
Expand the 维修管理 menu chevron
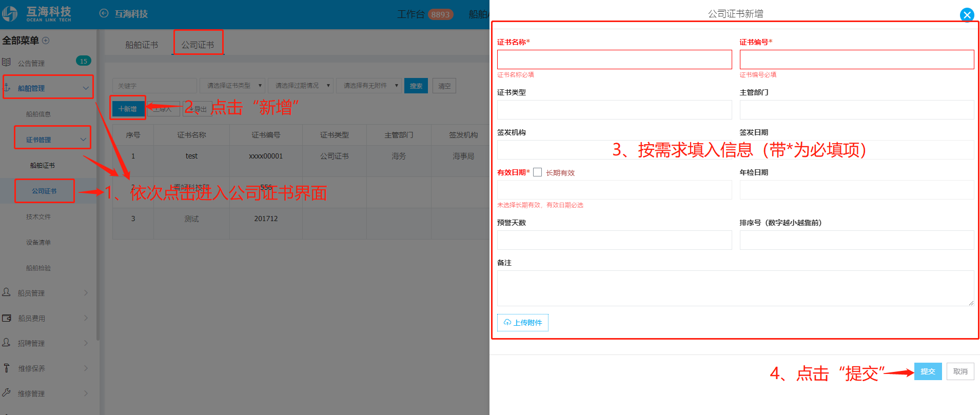86,393
